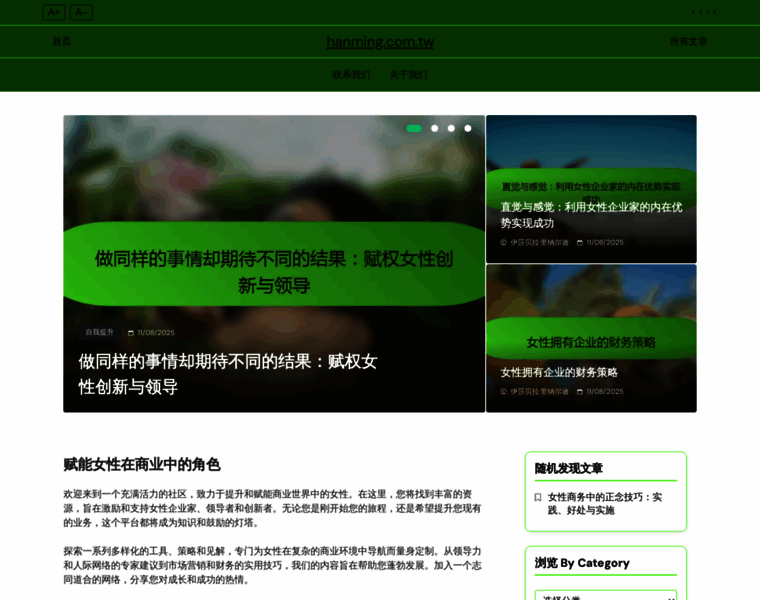Select the first green slider indicator
The width and height of the screenshot is (760, 600).
tap(414, 128)
